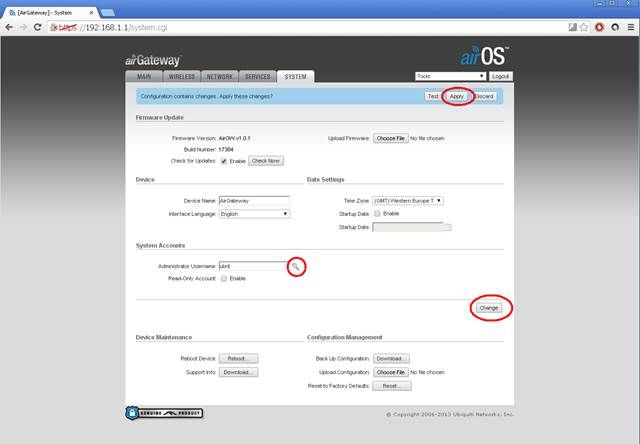640x444 pixels.
Task: Switch to the NETWORK tab
Action: coord(220,77)
